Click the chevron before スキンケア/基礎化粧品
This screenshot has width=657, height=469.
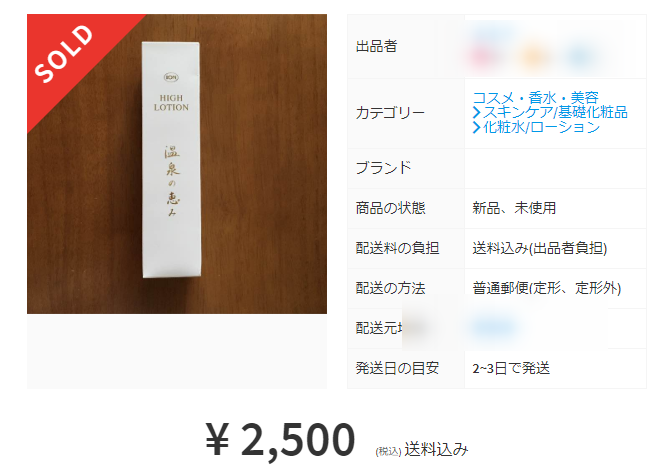(x=476, y=113)
